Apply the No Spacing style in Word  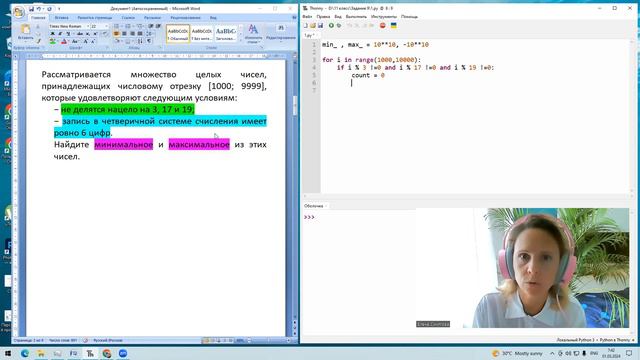[202, 33]
